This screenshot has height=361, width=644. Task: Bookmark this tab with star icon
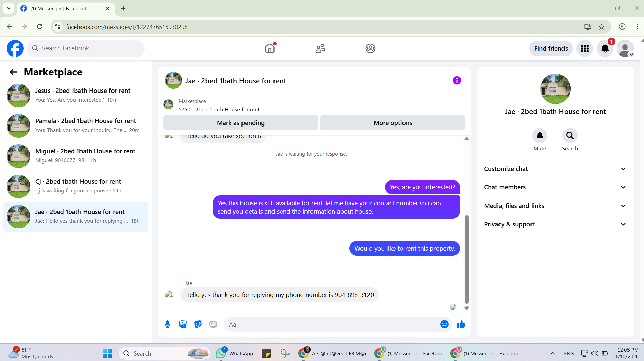click(601, 27)
